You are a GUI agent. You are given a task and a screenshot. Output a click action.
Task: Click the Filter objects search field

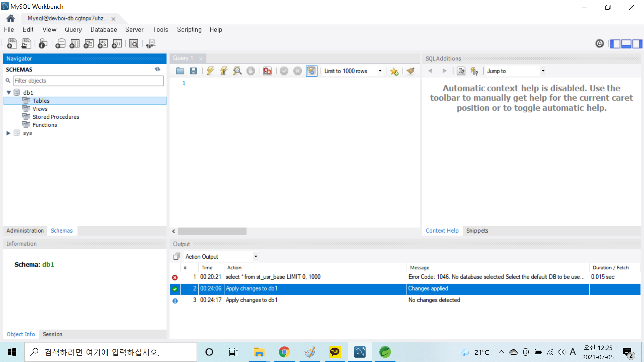pos(88,81)
